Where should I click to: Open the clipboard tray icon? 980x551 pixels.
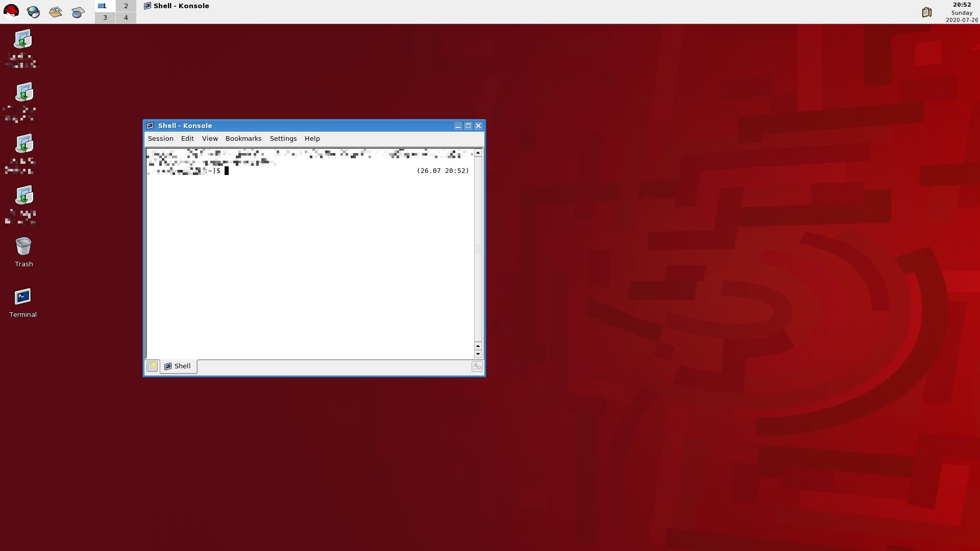click(x=926, y=12)
